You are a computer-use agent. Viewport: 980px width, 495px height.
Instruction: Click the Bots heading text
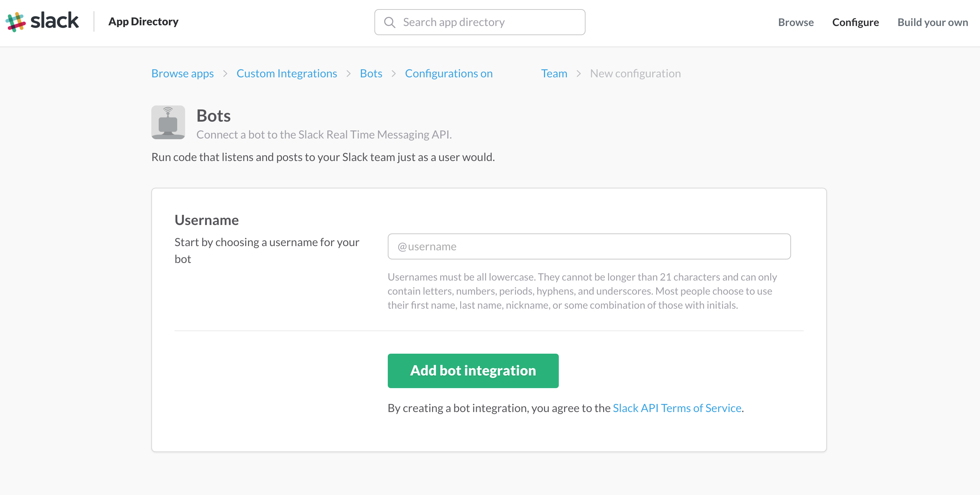[214, 116]
